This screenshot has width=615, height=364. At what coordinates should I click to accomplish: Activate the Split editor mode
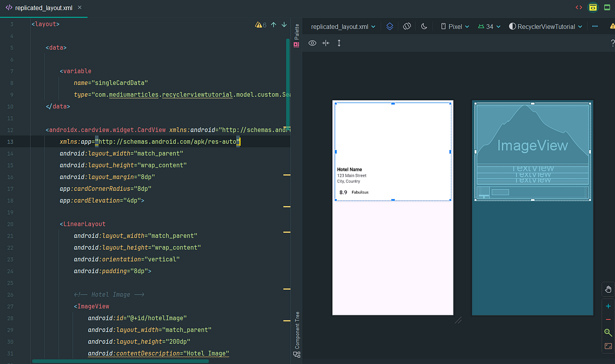[x=593, y=7]
